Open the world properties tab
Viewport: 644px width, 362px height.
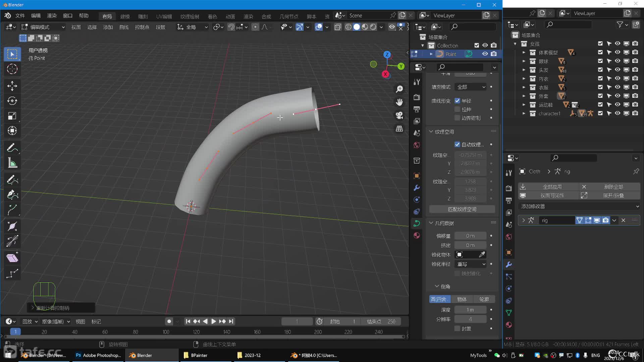[417, 145]
